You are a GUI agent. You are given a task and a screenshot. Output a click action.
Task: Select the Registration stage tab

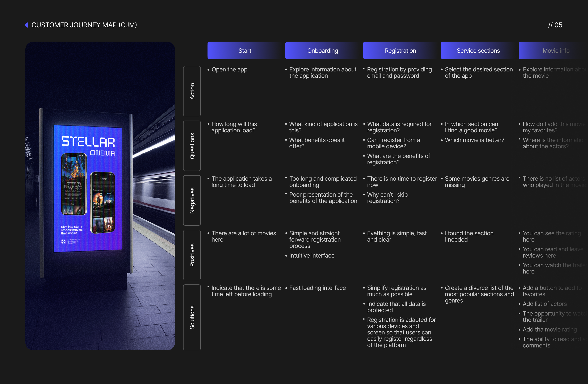(400, 50)
